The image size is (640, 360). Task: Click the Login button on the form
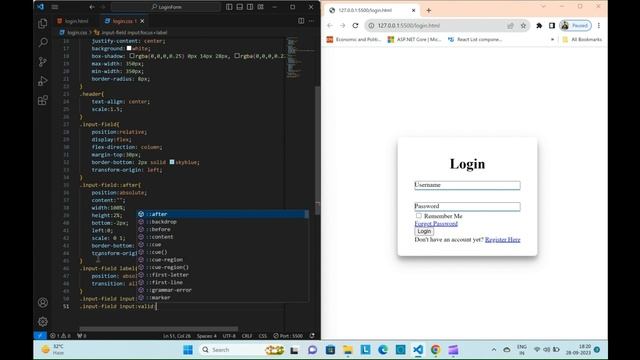click(x=424, y=231)
